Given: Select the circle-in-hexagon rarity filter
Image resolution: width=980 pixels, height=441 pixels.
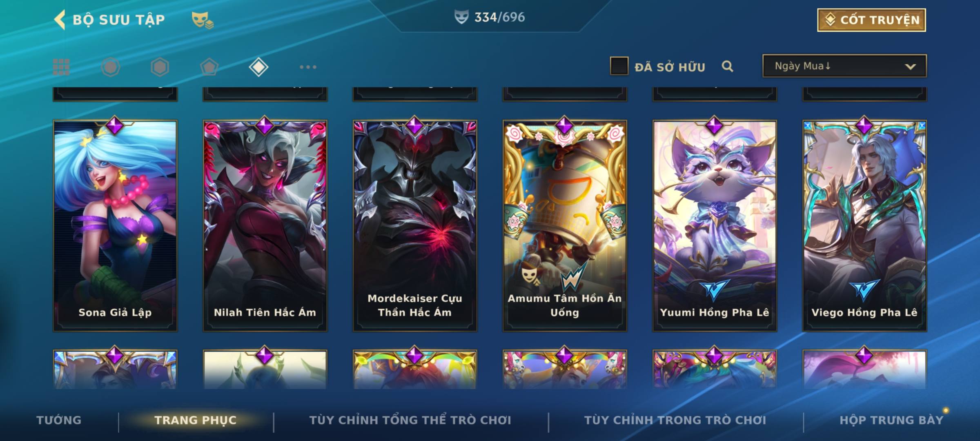Looking at the screenshot, I should tap(111, 67).
